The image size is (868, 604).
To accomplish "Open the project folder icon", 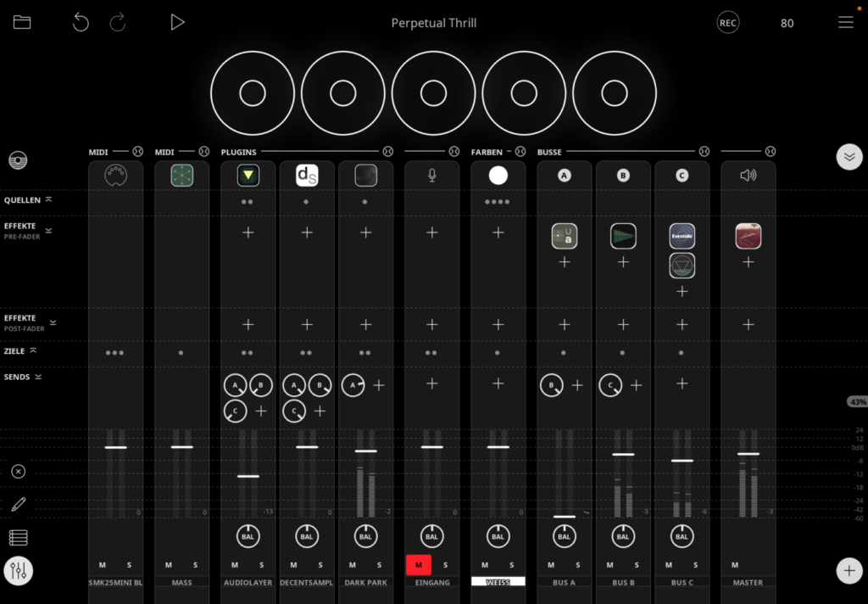I will click(x=22, y=23).
